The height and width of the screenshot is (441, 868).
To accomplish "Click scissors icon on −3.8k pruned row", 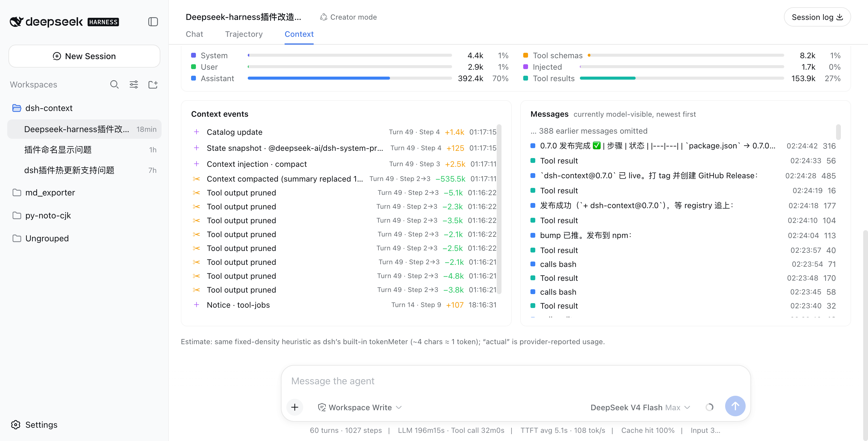I will 197,290.
